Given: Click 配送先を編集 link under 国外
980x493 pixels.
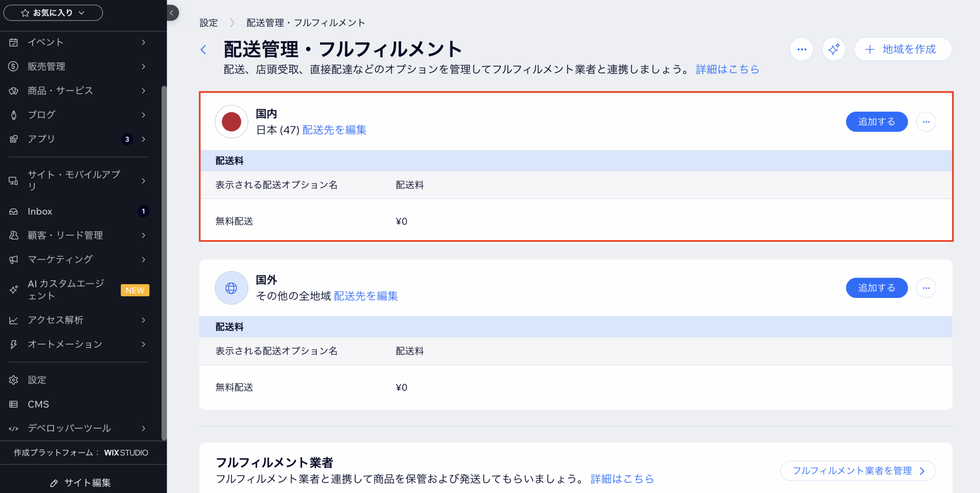Looking at the screenshot, I should (x=366, y=296).
